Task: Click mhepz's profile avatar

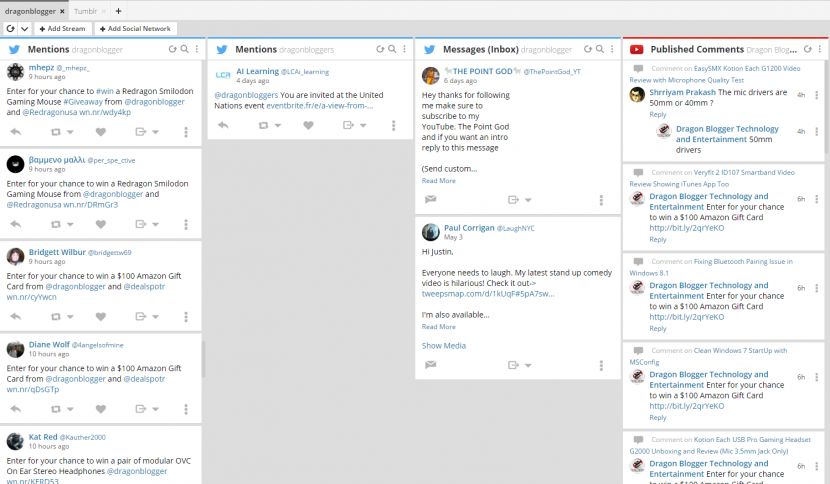Action: (15, 71)
